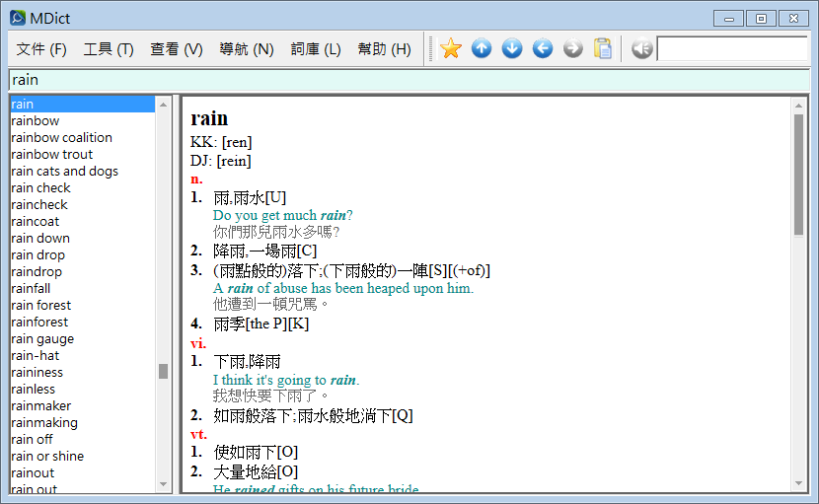Click the word list scrollbar thumb
This screenshot has height=504, width=819.
point(163,371)
